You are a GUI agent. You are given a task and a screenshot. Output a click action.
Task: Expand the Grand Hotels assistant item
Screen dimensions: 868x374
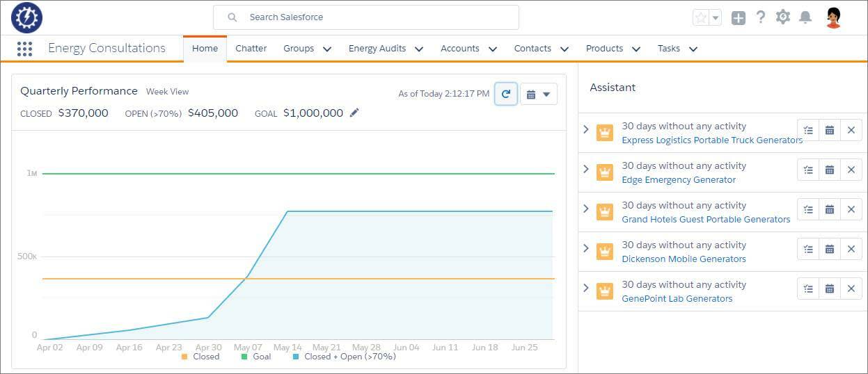tap(586, 209)
